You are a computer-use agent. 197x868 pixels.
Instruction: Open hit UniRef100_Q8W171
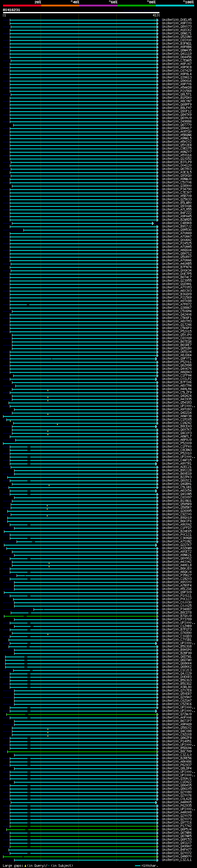point(177,33)
